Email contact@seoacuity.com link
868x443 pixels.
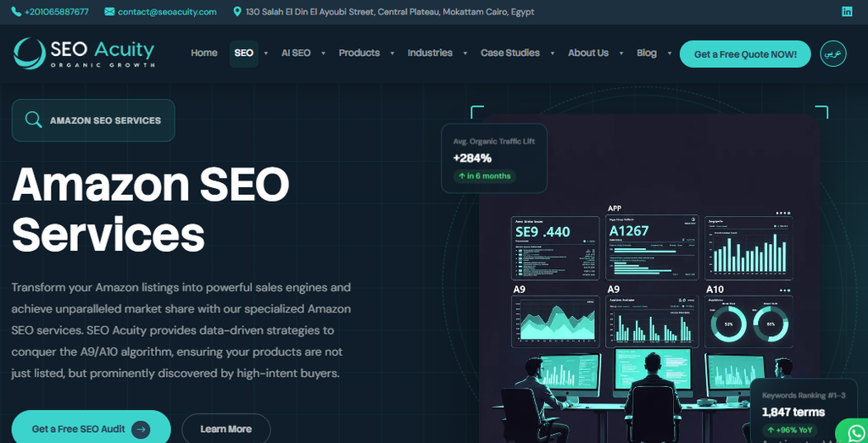pyautogui.click(x=167, y=12)
